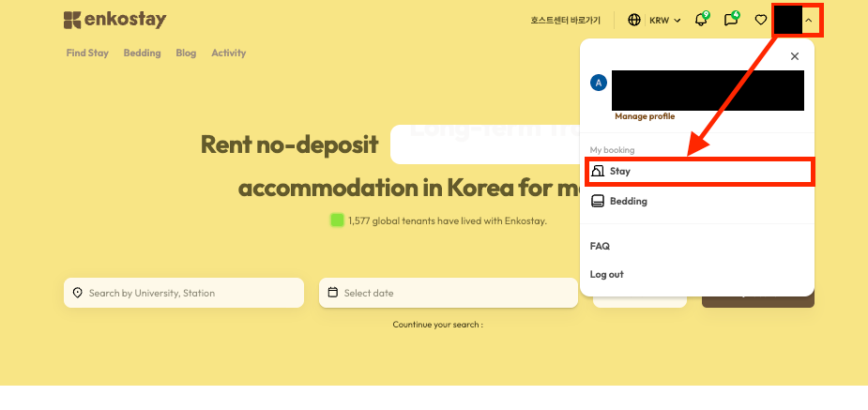The width and height of the screenshot is (868, 410).
Task: Click the Bedding bed icon
Action: tap(598, 201)
